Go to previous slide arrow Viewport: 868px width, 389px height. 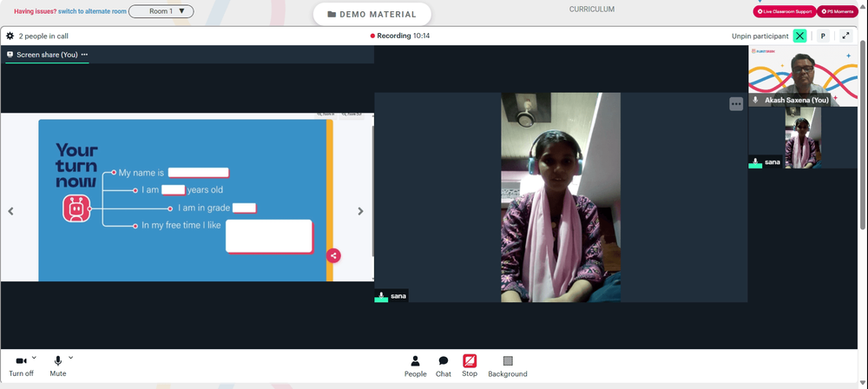point(10,211)
